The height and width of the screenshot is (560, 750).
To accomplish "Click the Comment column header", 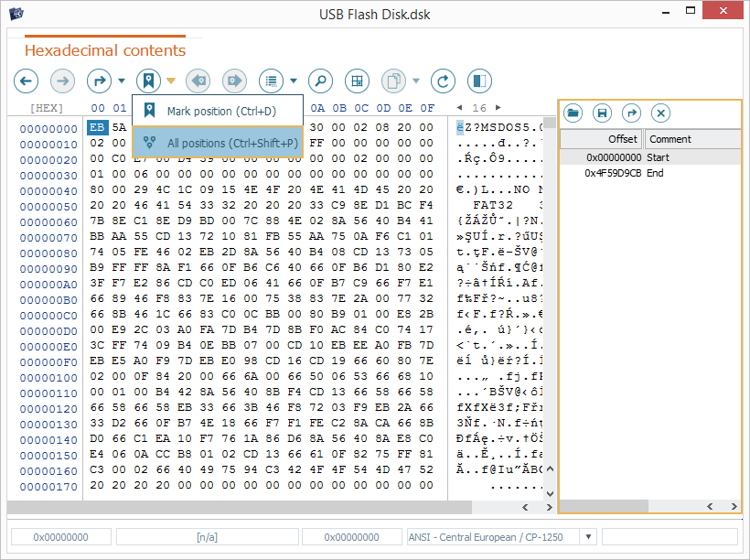I will point(691,139).
